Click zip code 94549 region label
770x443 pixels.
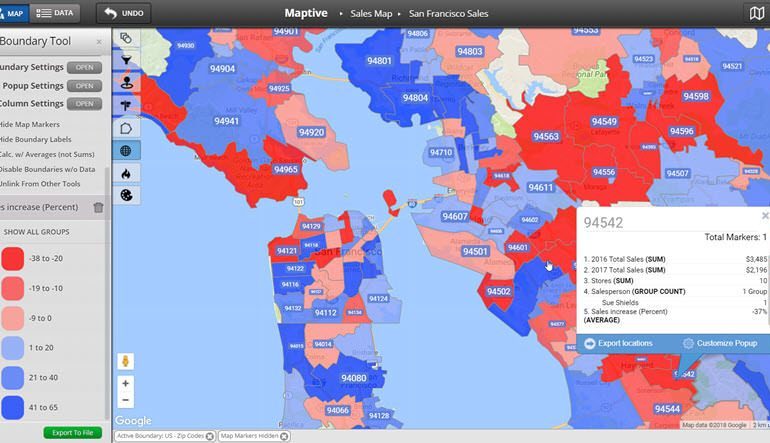click(604, 121)
